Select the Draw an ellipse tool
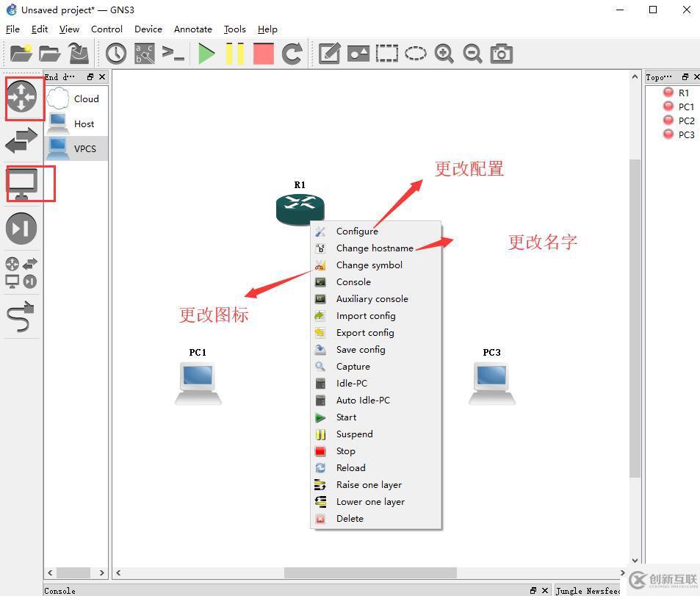 [x=416, y=54]
